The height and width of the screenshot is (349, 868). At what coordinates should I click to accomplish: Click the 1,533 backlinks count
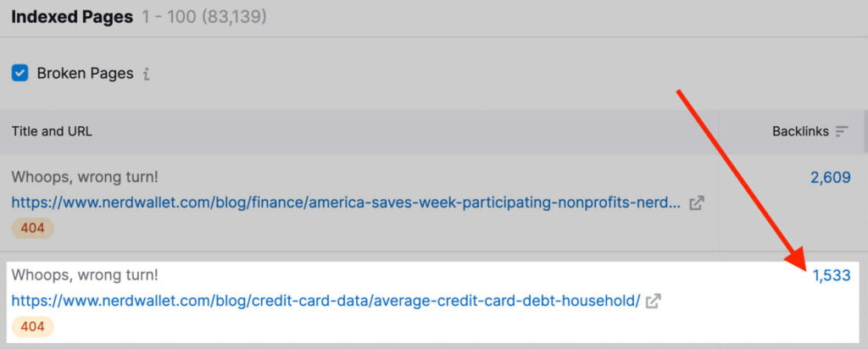[831, 275]
